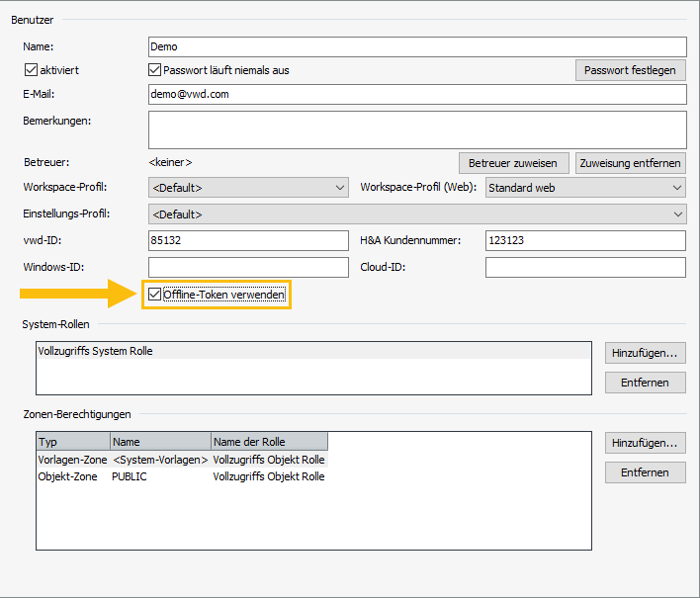Select the vwd-ID field
The width and height of the screenshot is (700, 598).
click(x=247, y=240)
